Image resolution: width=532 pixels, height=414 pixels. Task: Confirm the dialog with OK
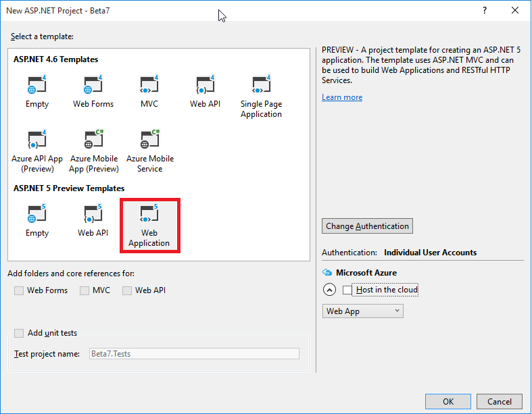448,401
